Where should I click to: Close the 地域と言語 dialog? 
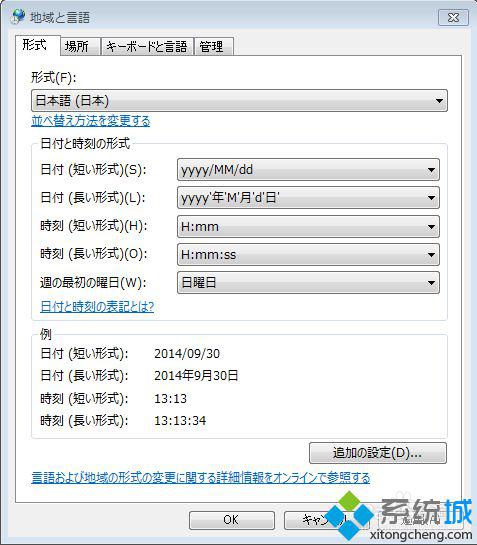point(453,17)
